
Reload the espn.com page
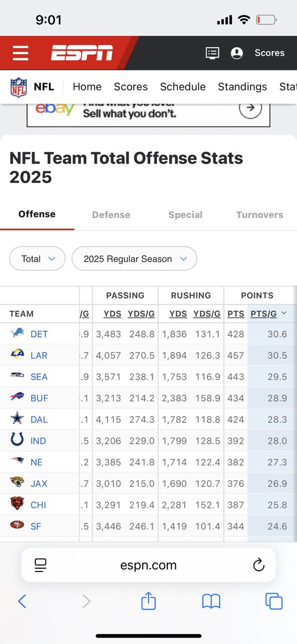258,565
